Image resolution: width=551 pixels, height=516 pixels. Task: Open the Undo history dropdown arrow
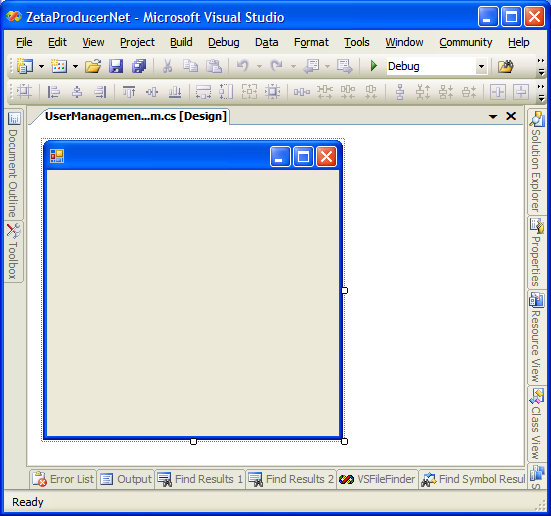point(259,66)
